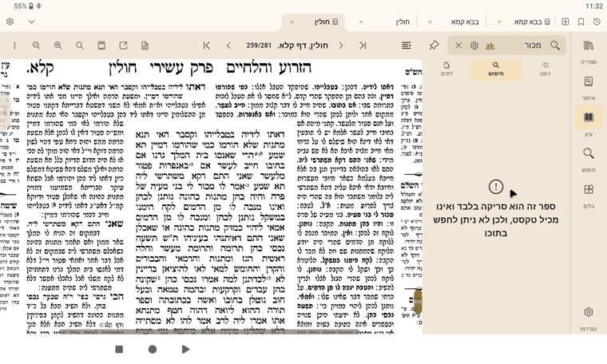Open the top-left settings gear

coord(10,22)
